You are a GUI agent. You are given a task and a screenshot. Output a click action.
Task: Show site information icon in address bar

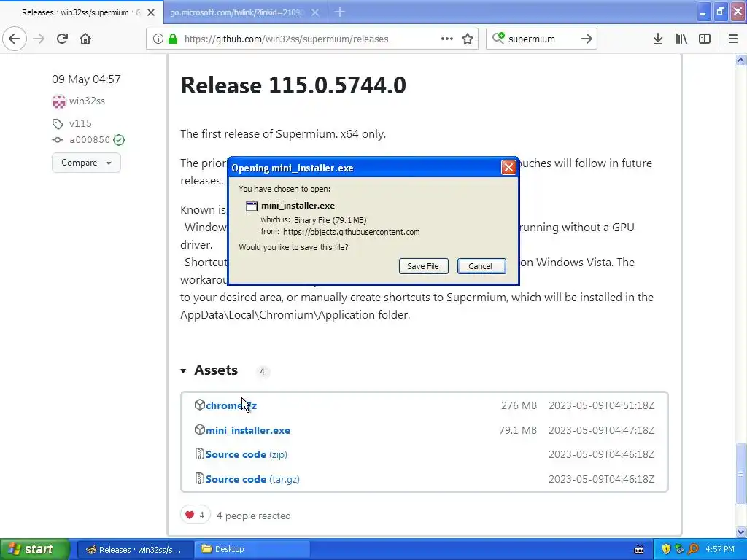pyautogui.click(x=158, y=39)
